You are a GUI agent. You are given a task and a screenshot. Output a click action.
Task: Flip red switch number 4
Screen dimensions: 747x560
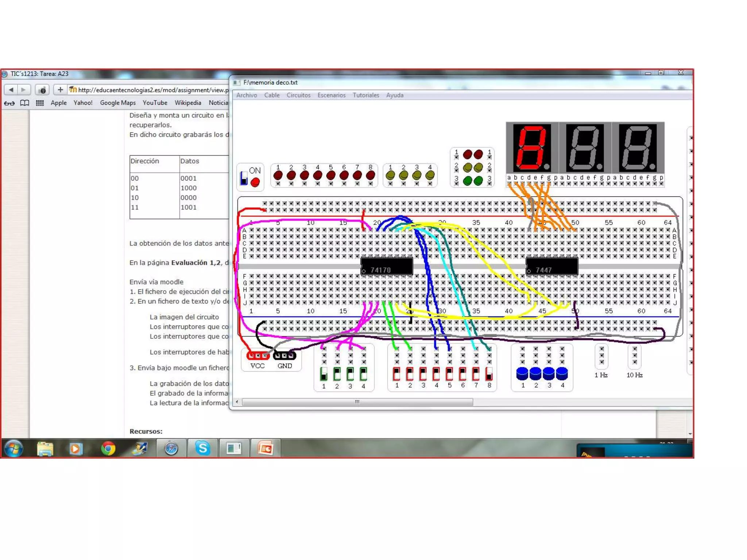tap(436, 374)
